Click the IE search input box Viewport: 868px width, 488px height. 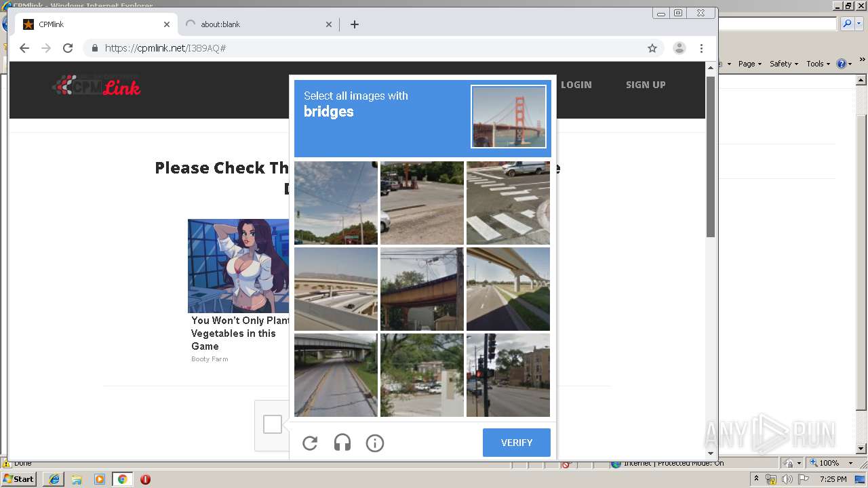(778, 24)
